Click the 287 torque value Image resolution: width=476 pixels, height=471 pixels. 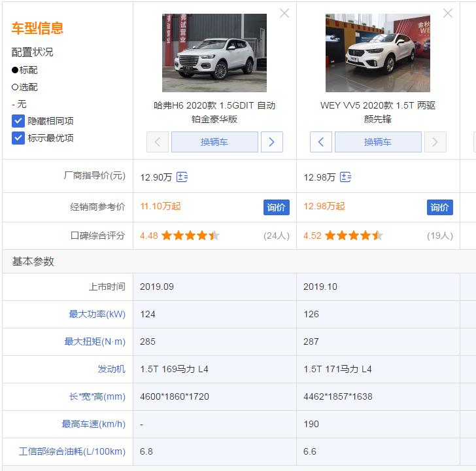[x=311, y=341]
